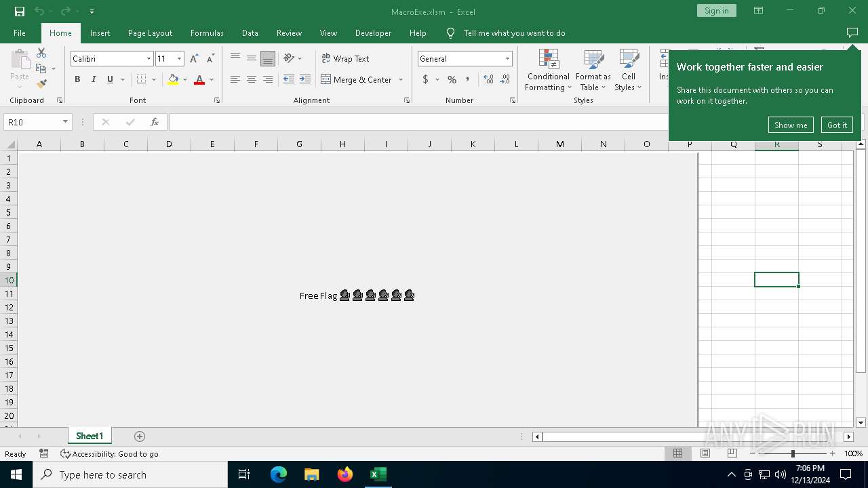The image size is (868, 488).
Task: Click the Merge & Center button
Action: coord(357,80)
